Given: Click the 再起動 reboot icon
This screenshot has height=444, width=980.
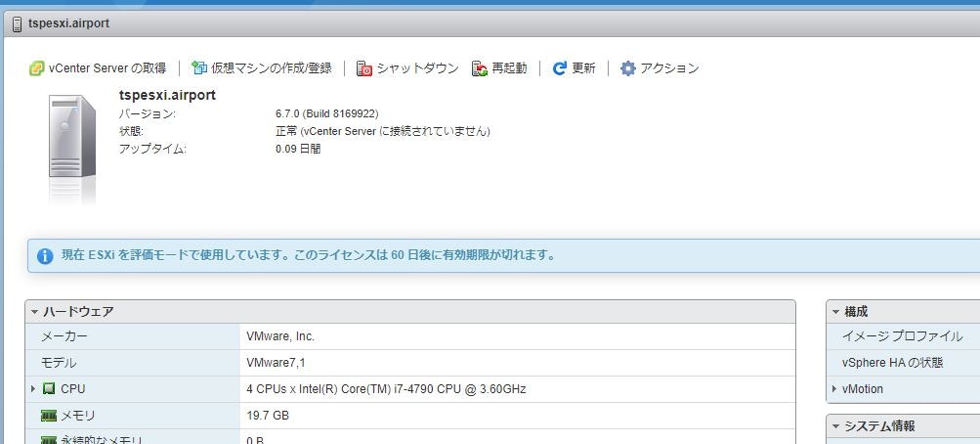Looking at the screenshot, I should tap(480, 68).
